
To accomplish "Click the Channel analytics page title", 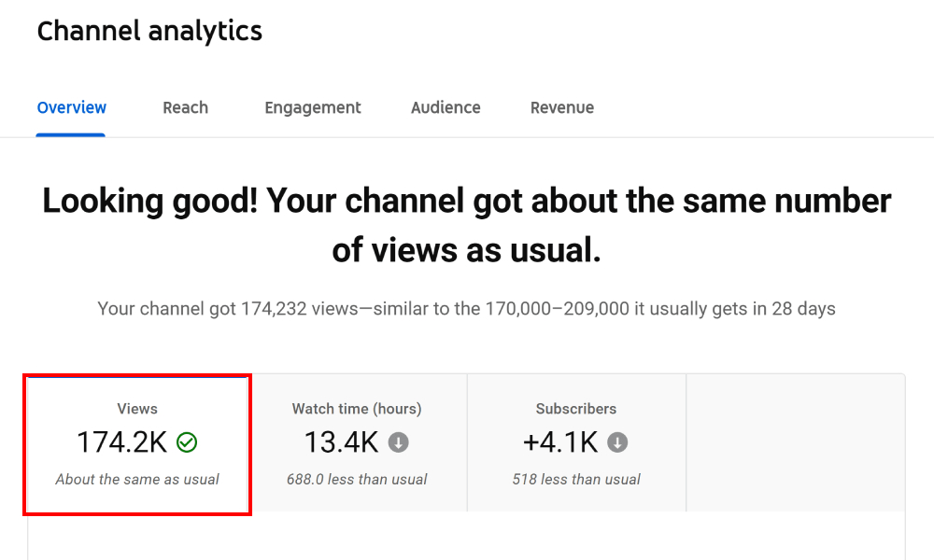I will pos(149,31).
